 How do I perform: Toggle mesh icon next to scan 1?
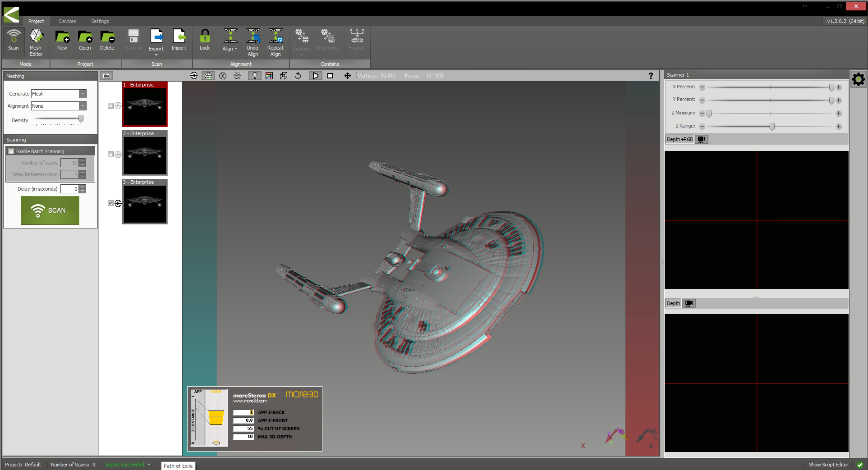[x=118, y=106]
